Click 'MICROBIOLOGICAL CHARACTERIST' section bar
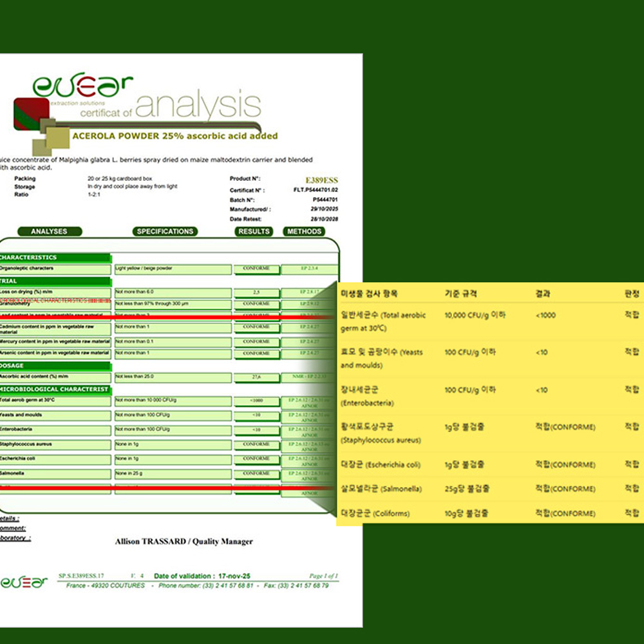 click(55, 390)
